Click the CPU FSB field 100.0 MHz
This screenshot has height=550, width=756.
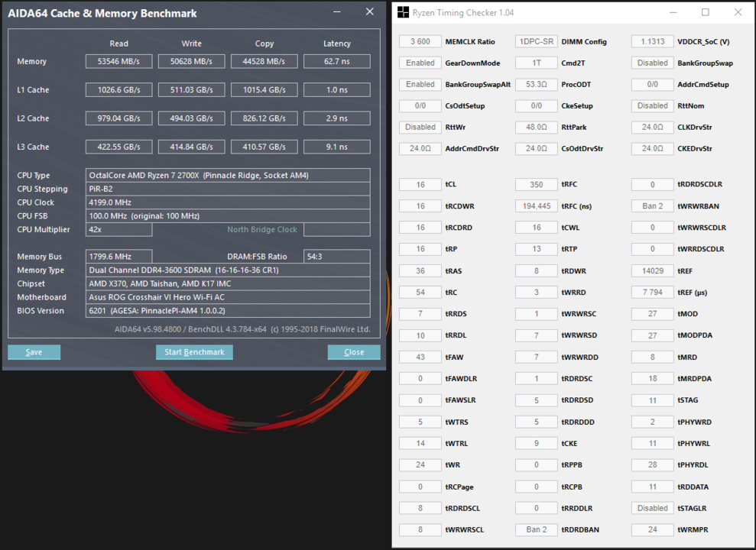[x=228, y=215]
